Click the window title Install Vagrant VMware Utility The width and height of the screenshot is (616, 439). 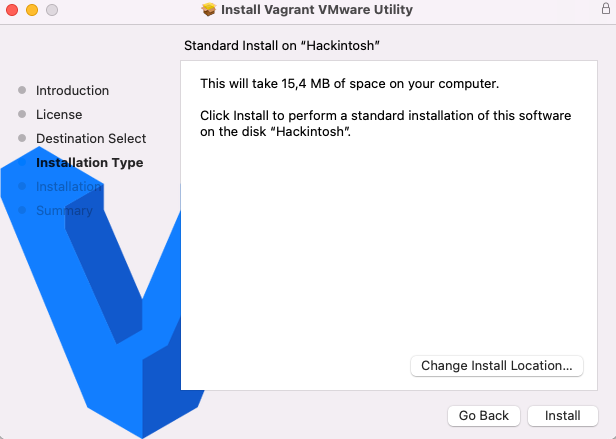point(317,9)
